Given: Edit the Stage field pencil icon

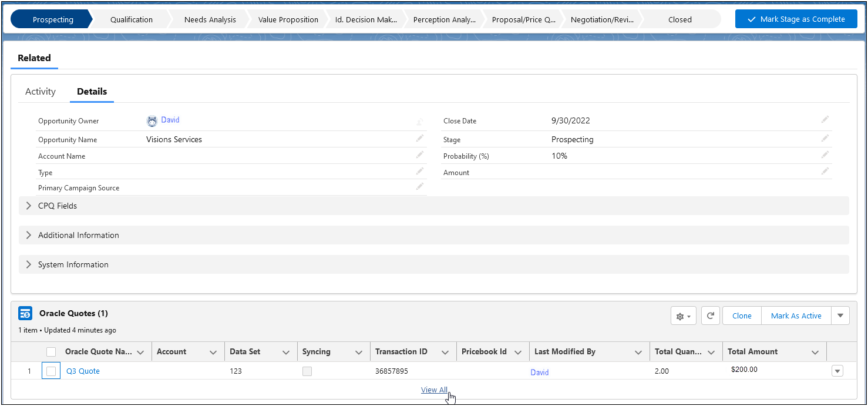Looking at the screenshot, I should [x=825, y=138].
